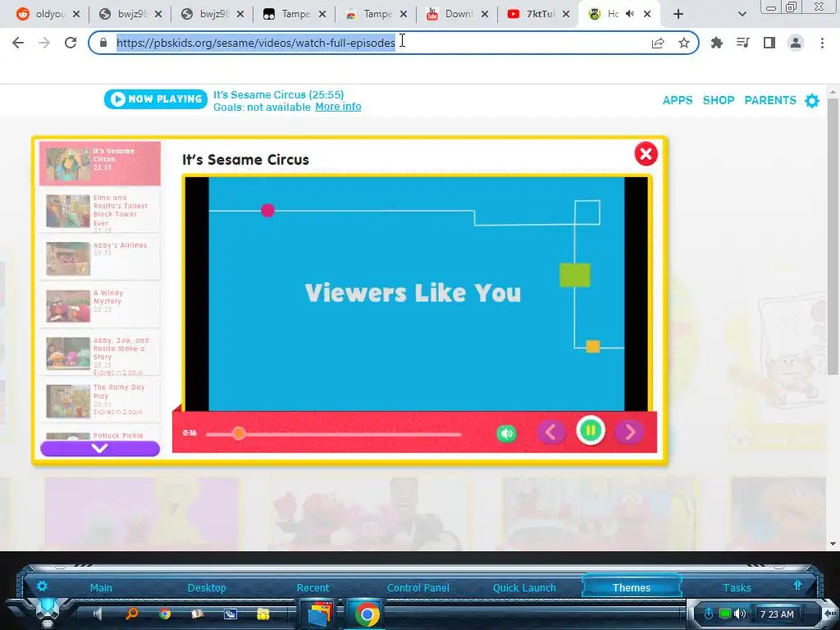Play Abby, Zoe, and Rosita Make a Story
840x630 pixels.
[100, 353]
